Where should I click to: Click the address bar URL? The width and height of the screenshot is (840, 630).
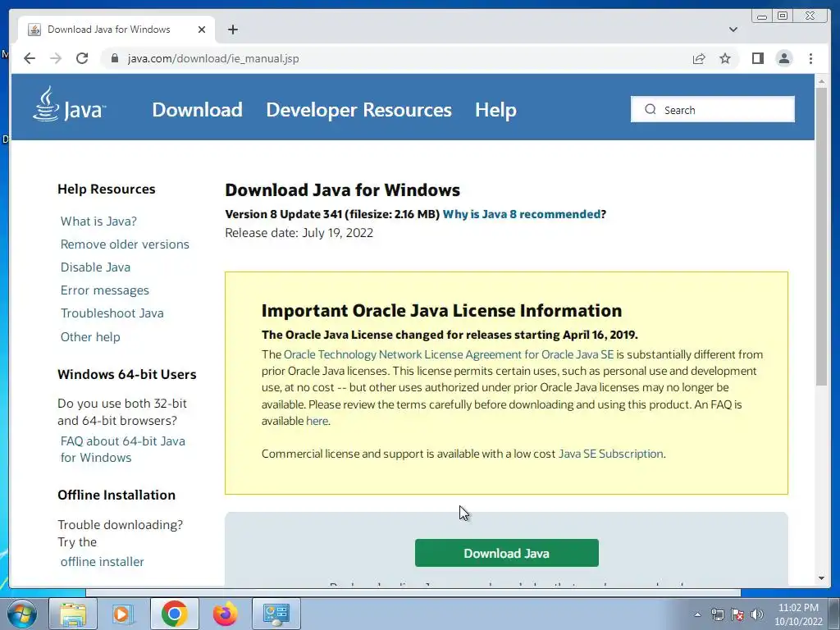[x=213, y=58]
